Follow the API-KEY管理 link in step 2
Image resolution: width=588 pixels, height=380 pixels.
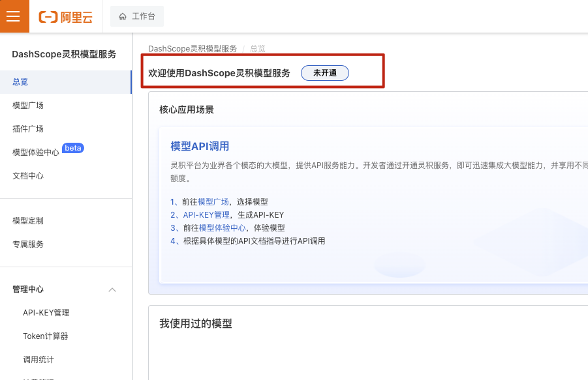pyautogui.click(x=206, y=215)
